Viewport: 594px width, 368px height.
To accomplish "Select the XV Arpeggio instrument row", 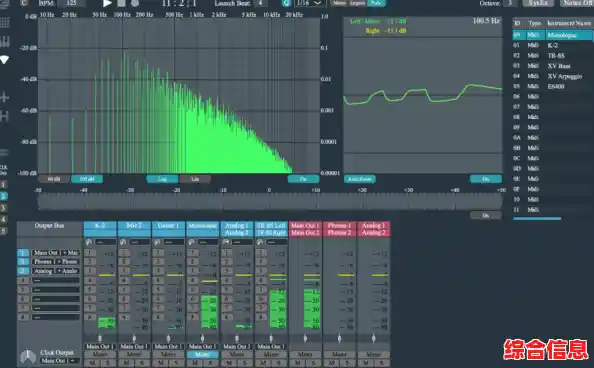I will (x=553, y=76).
